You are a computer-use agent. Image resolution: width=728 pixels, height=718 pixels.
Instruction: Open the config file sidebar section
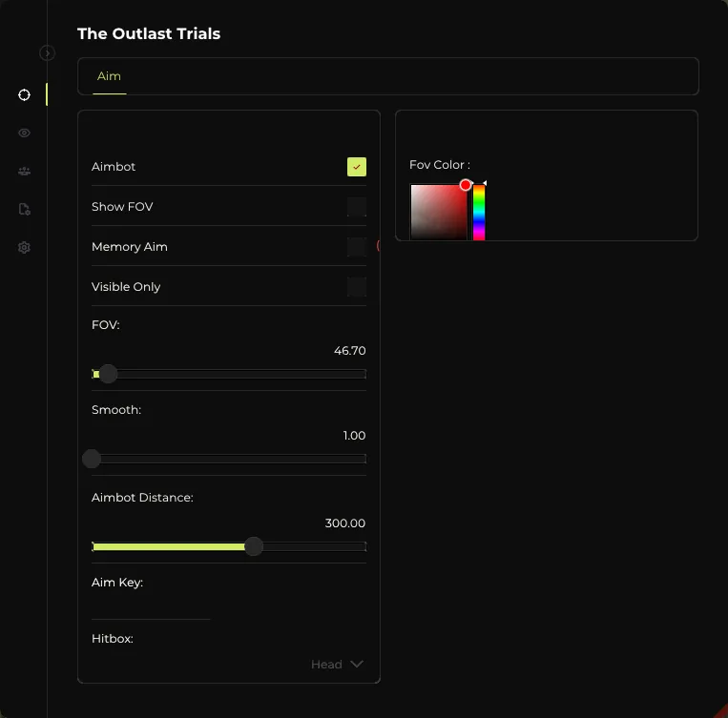(24, 210)
